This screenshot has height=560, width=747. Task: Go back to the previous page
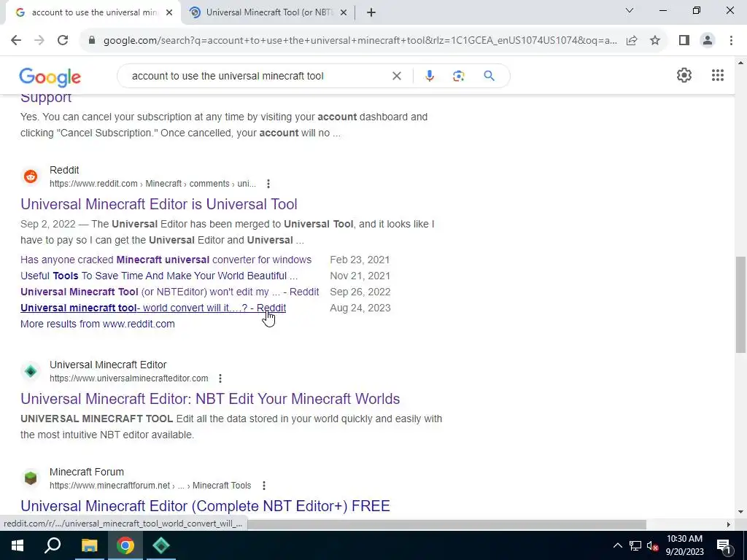tap(16, 41)
